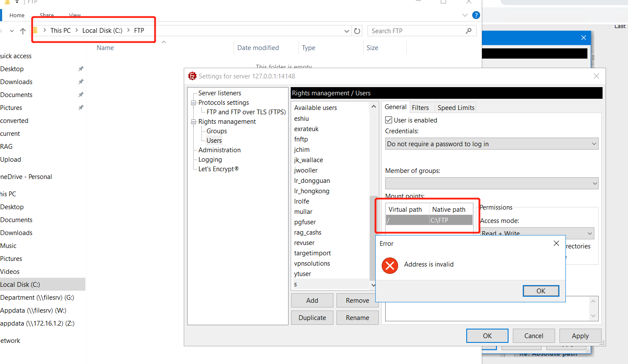The width and height of the screenshot is (628, 364).
Task: Open recent locations dropdown in Explorer navigation
Action: tap(12, 31)
